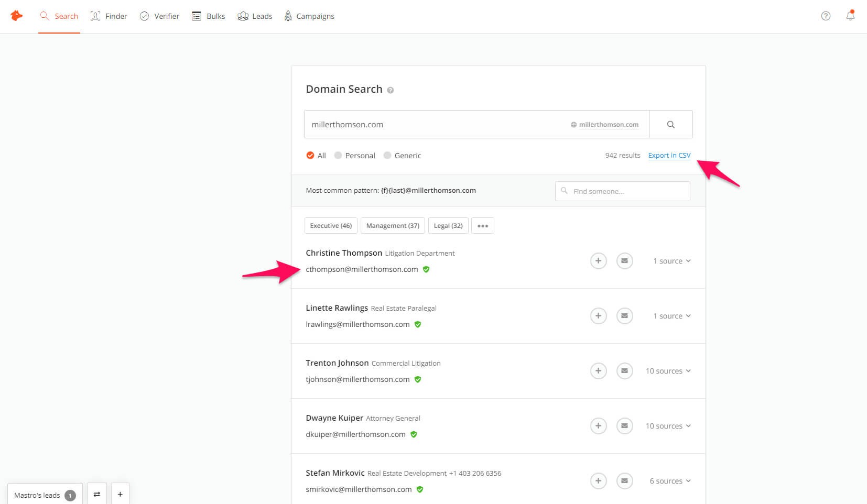Image resolution: width=867 pixels, height=504 pixels.
Task: Select the All email filter
Action: [310, 155]
